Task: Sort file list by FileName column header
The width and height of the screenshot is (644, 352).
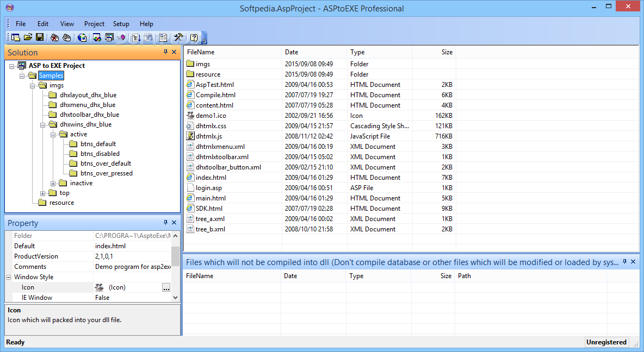Action: point(232,52)
